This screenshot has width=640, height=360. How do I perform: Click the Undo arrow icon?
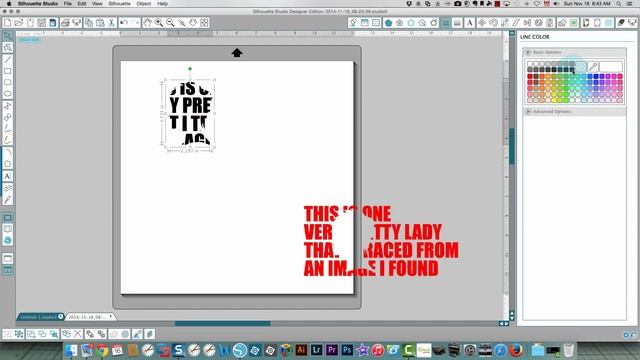[x=124, y=23]
